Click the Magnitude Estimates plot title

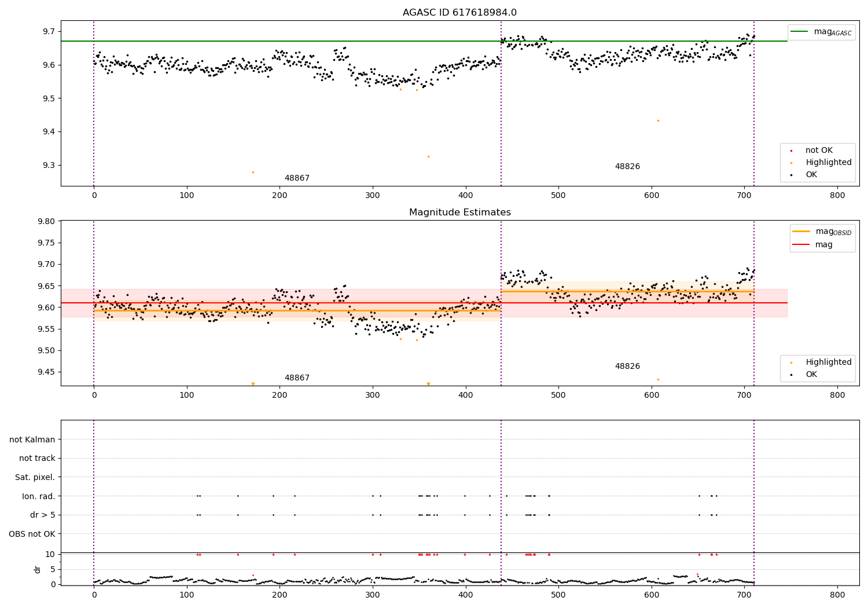click(x=459, y=213)
